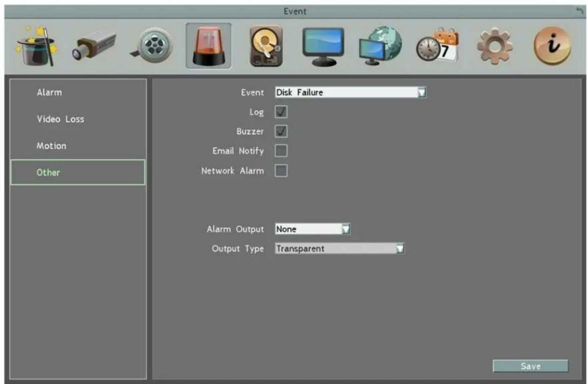Enable the Network Alarm checkbox
588x384 pixels.
pos(281,170)
